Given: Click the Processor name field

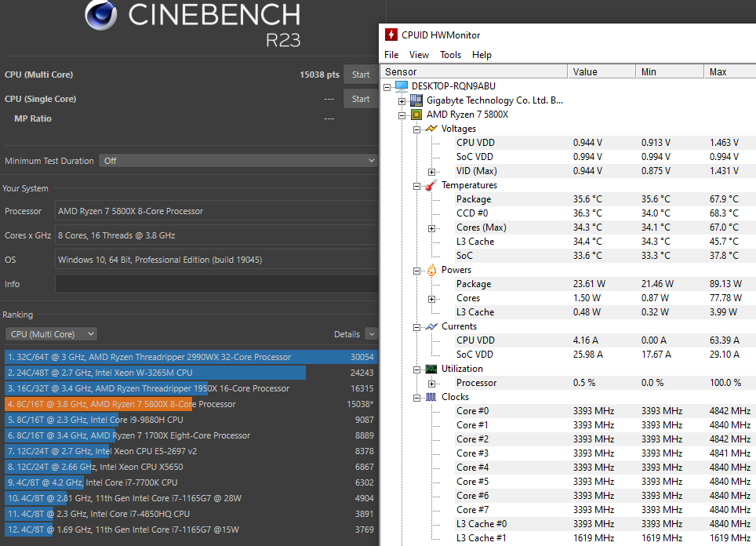Looking at the screenshot, I should coord(216,211).
